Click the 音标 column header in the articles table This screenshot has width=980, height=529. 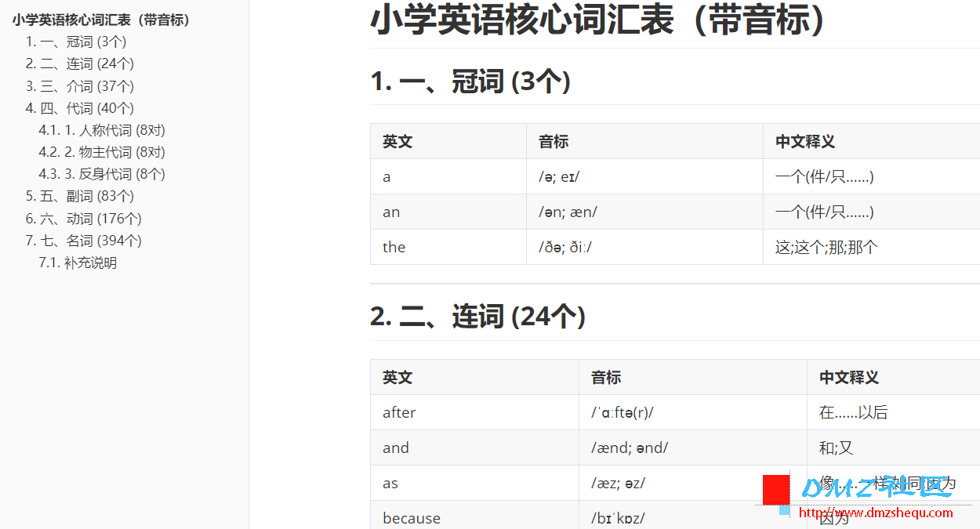tap(554, 142)
